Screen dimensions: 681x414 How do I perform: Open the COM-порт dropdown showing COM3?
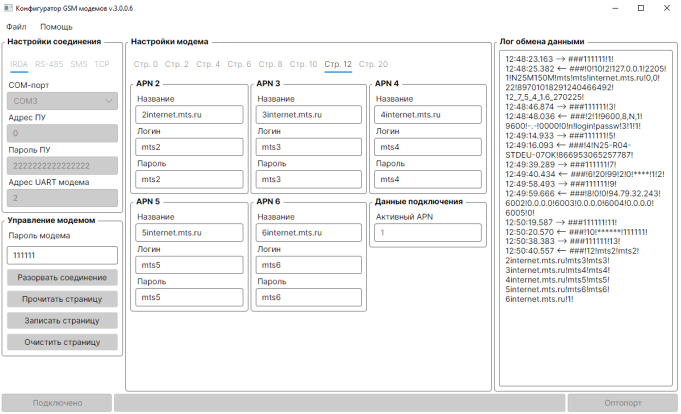(62, 101)
